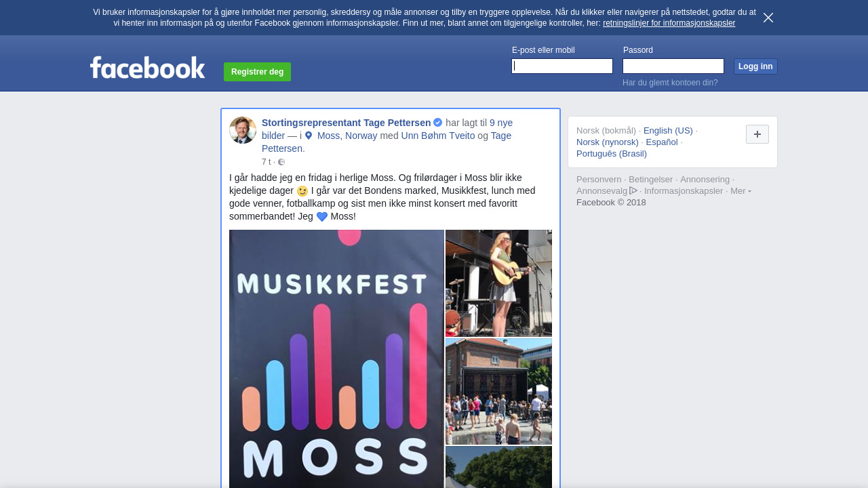Click the public globe privacy icon
Screen dimensions: 868x488
pos(281,162)
